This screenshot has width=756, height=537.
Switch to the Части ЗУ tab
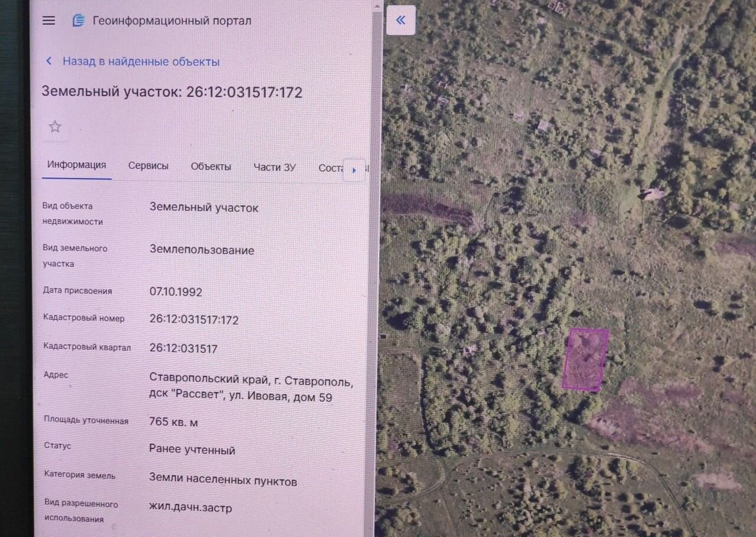(275, 168)
